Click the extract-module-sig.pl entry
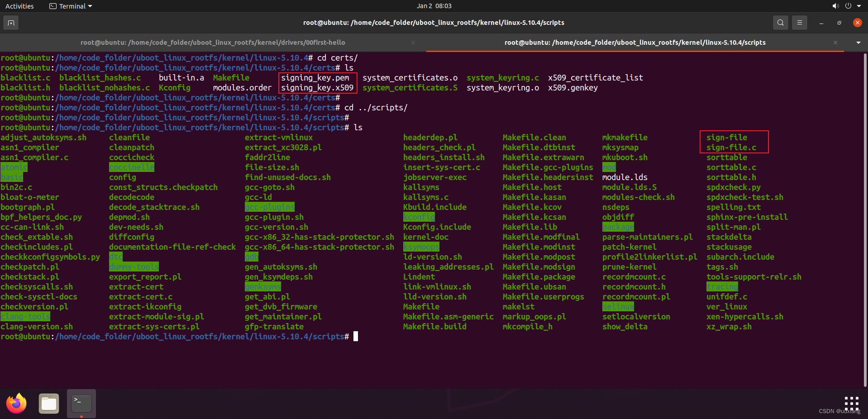868x419 pixels. pyautogui.click(x=157, y=317)
